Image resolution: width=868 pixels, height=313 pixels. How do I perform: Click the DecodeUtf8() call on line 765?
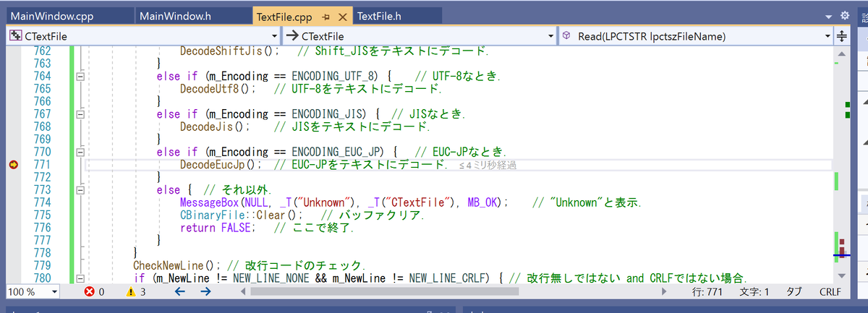point(218,89)
